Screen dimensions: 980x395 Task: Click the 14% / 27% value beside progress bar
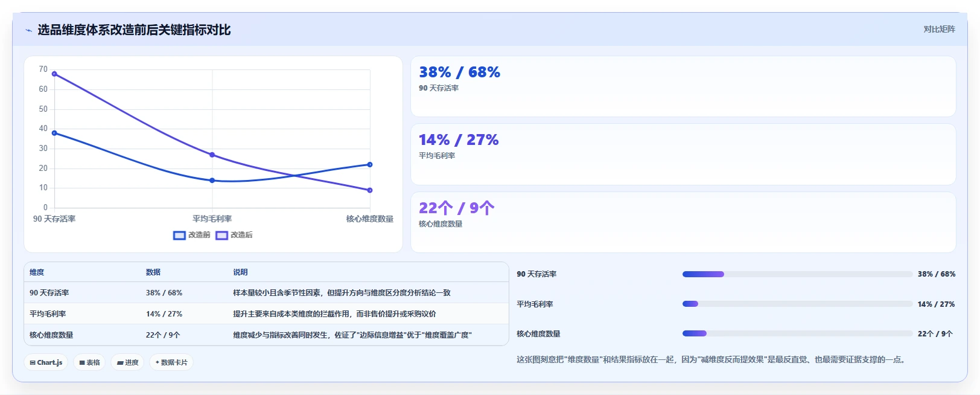click(936, 304)
